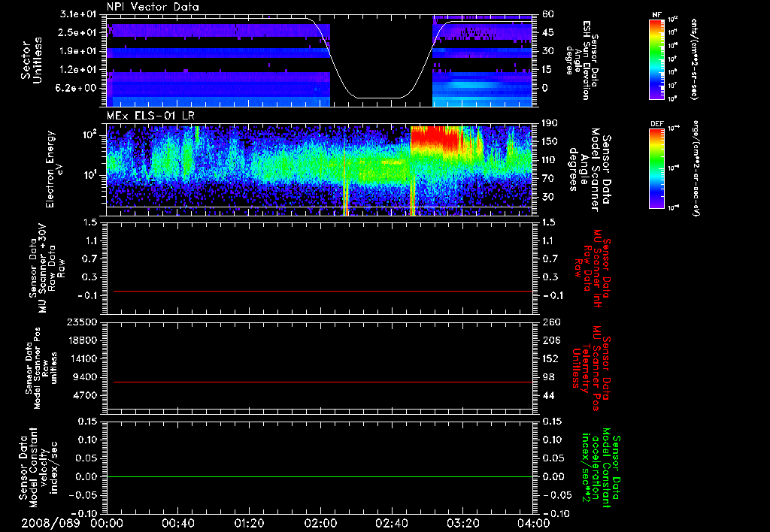Image resolution: width=770 pixels, height=532 pixels.
Task: Click the "cnts/(cm**2-sr-sec)" units label
Action: tap(694, 59)
